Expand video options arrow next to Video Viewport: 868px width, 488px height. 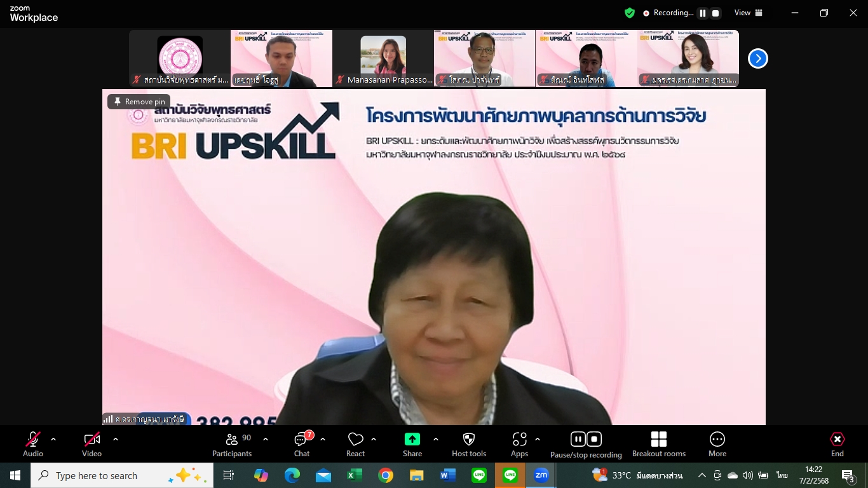tap(116, 439)
